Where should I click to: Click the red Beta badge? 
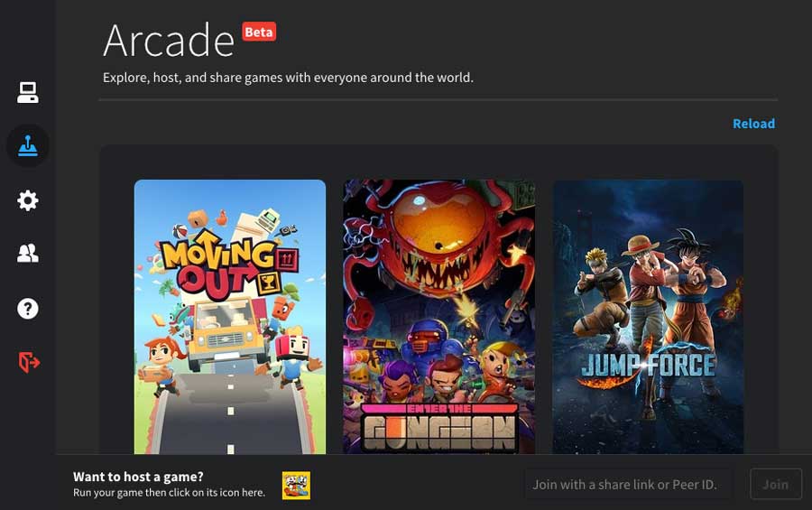coord(259,32)
